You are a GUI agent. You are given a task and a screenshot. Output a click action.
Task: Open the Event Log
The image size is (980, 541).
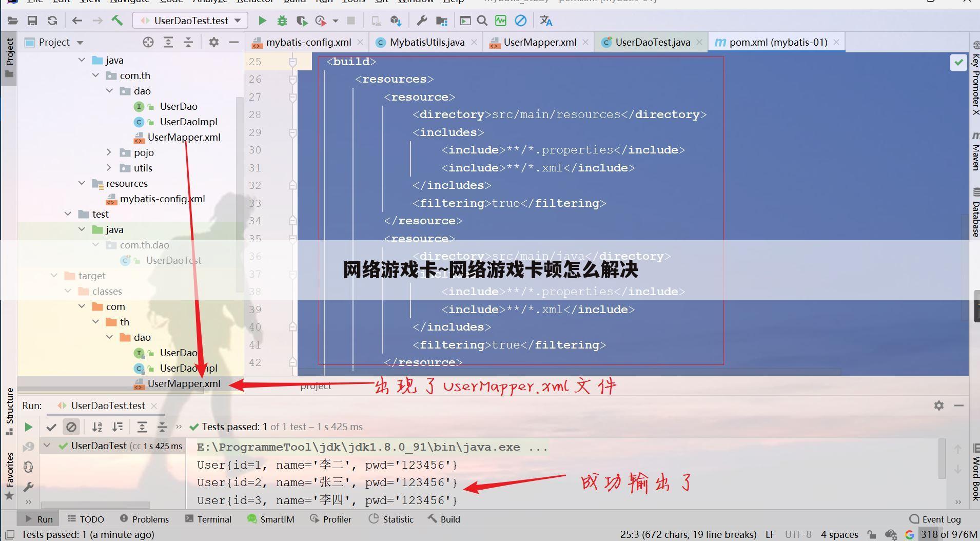point(935,519)
